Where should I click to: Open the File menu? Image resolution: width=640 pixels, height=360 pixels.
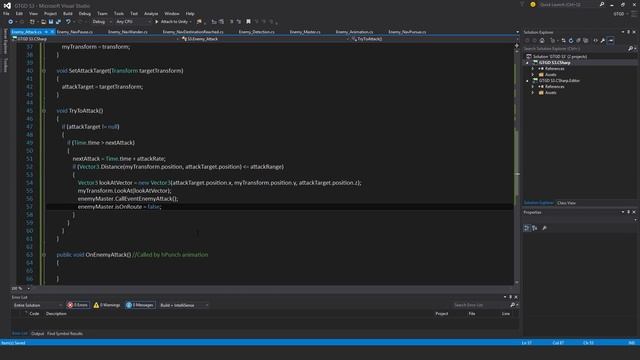[6, 13]
